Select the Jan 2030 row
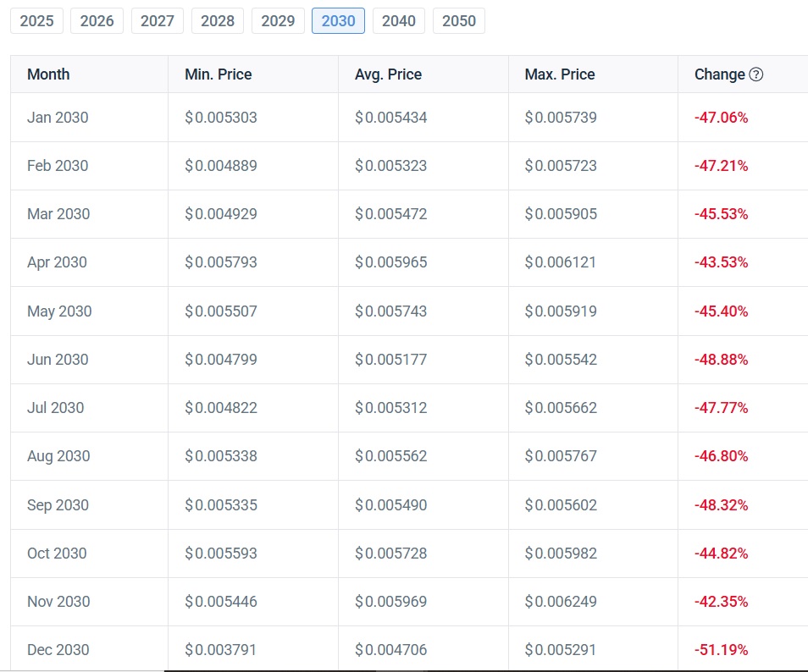 [58, 118]
